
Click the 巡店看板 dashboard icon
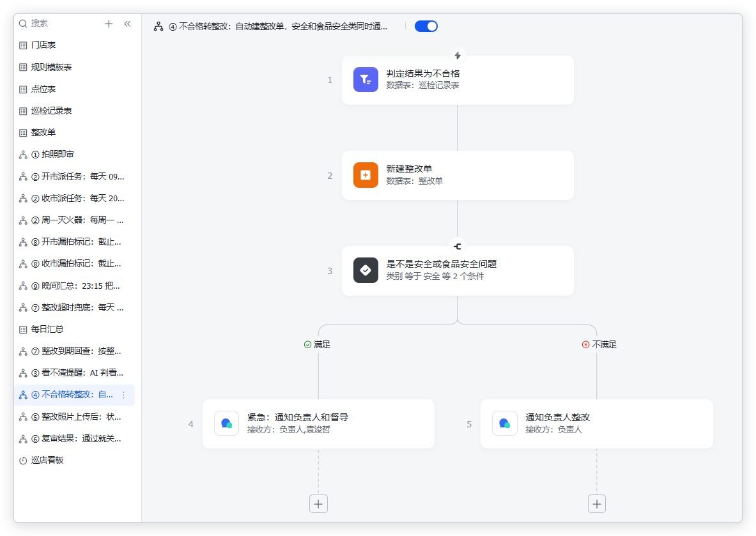(22, 461)
